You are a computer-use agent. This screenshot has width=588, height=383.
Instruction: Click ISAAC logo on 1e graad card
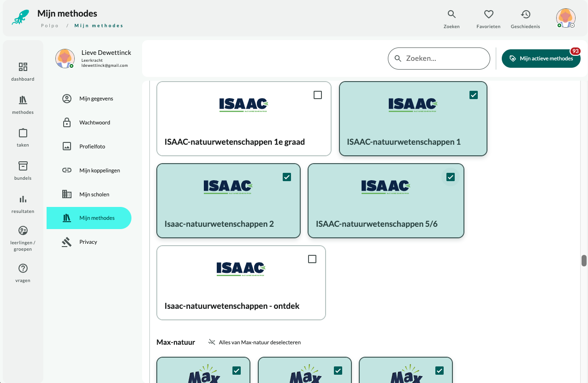click(x=244, y=105)
